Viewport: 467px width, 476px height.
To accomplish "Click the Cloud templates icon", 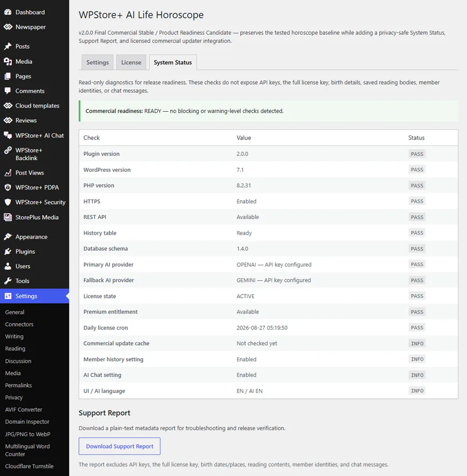I will (x=8, y=106).
